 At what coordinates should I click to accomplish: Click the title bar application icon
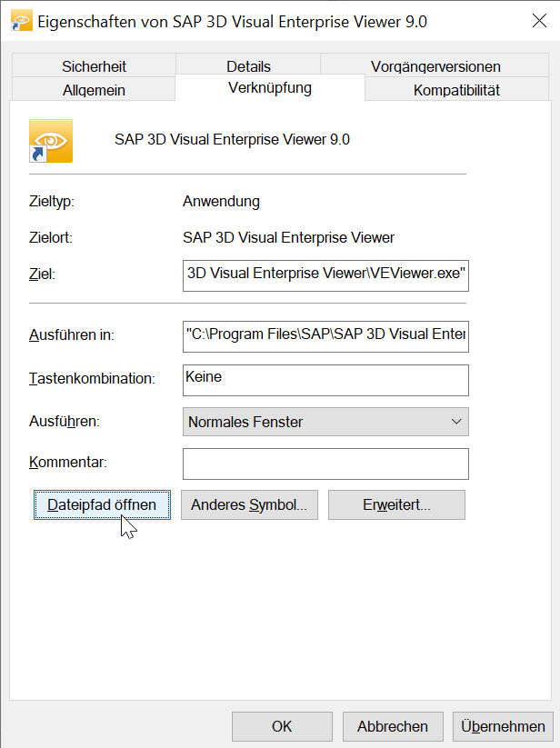coord(22,22)
